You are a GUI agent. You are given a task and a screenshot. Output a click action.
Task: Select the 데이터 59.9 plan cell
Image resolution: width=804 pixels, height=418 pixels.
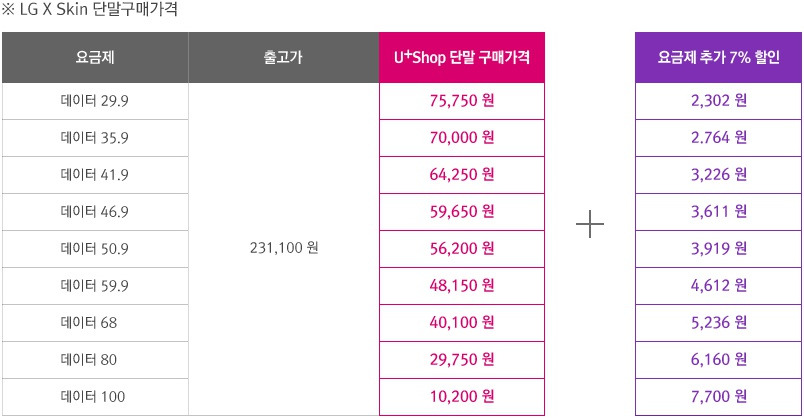tap(95, 286)
